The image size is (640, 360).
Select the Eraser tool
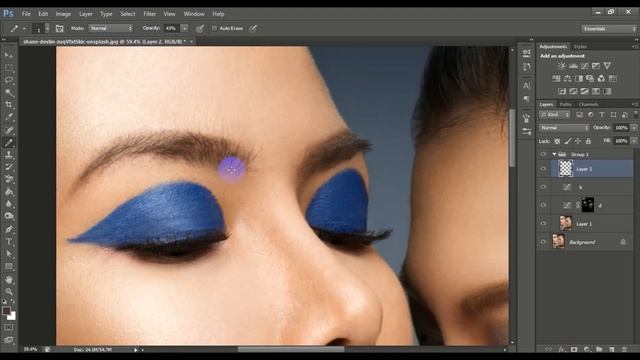pos(9,180)
